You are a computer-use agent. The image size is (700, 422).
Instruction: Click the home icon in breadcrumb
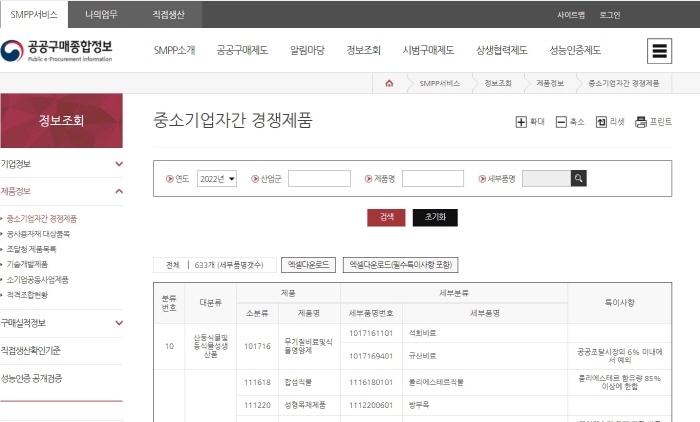point(389,83)
